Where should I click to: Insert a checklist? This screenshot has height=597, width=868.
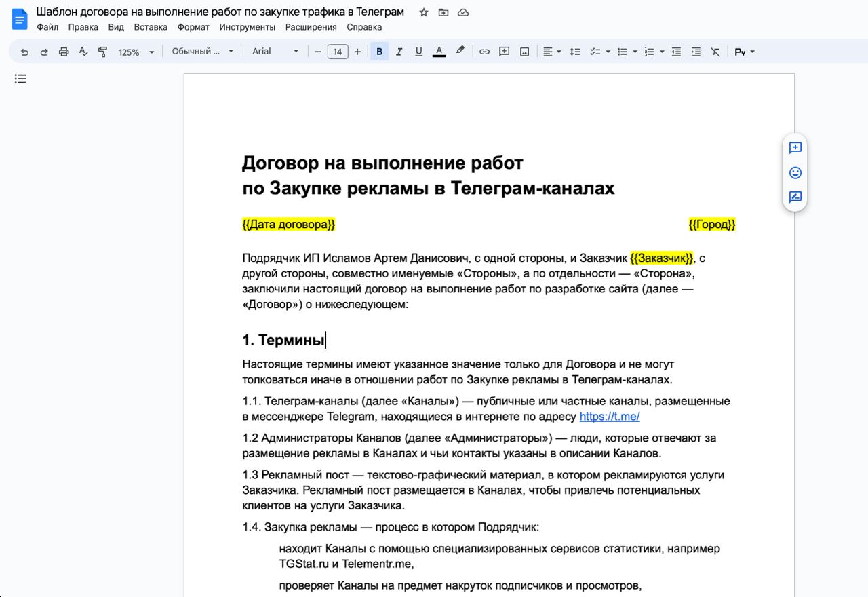tap(595, 52)
